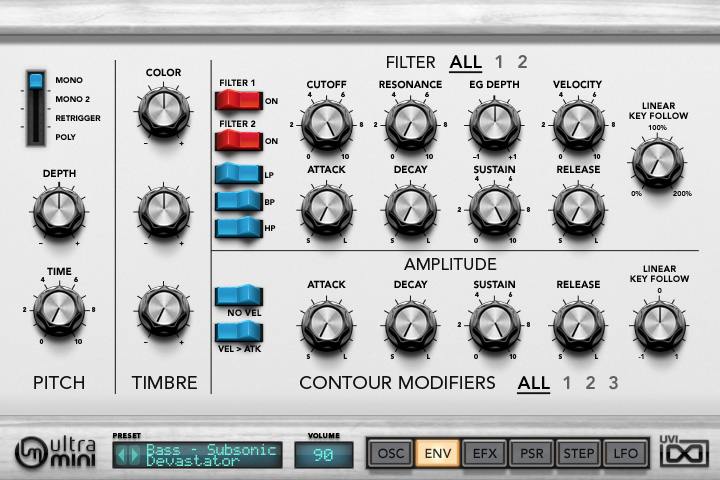
Task: Select previous preset with left arrow
Action: click(x=121, y=455)
